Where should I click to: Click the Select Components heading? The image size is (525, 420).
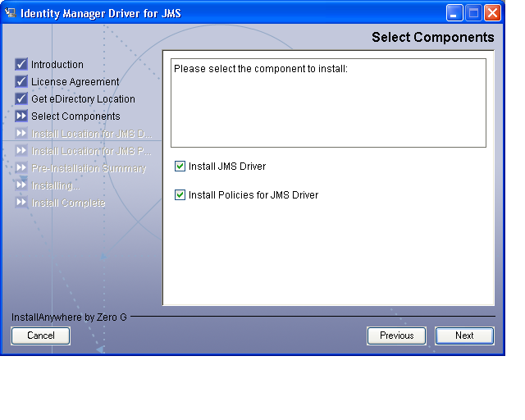click(433, 37)
